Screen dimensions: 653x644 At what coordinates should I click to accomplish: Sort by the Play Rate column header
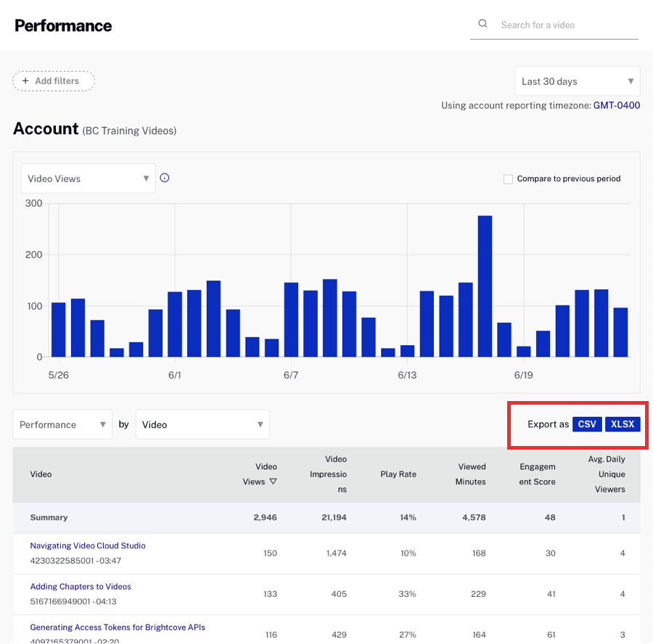click(398, 474)
